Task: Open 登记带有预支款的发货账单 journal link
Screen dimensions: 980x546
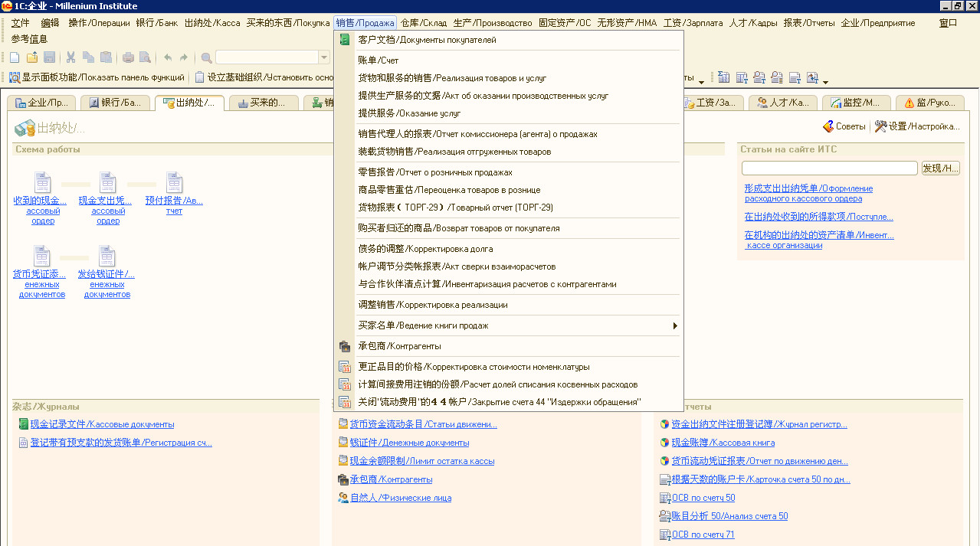Action: point(121,443)
